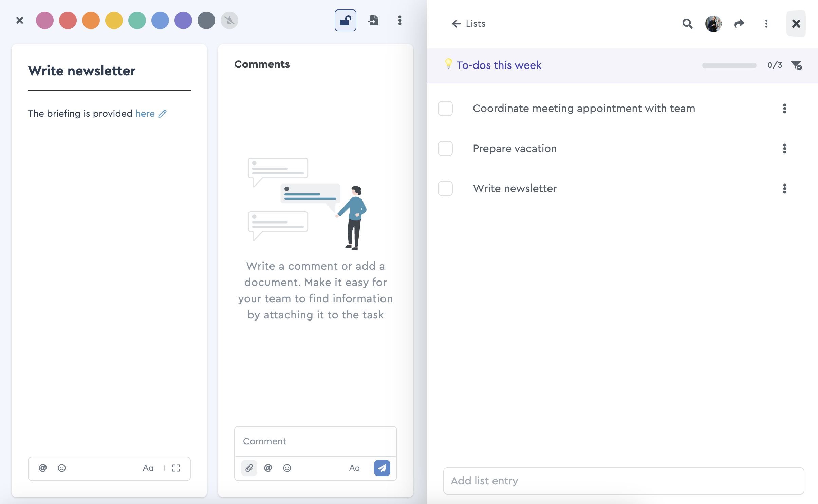Open options for Coordinate meeting appointment entry
This screenshot has width=818, height=504.
click(784, 109)
